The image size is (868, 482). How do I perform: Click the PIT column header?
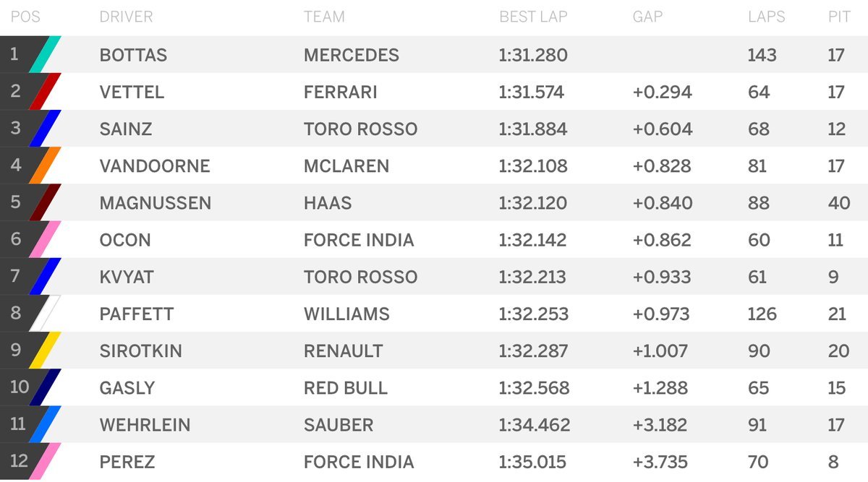coord(840,17)
